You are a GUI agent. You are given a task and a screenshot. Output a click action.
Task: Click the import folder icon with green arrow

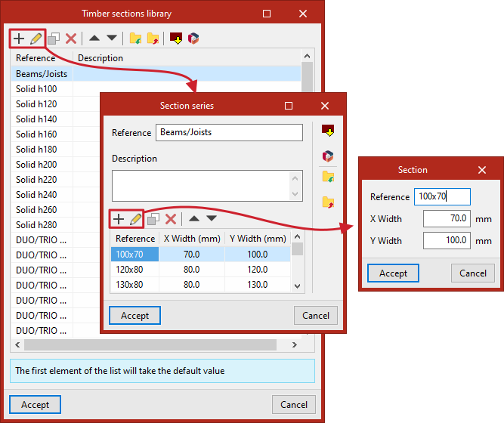click(136, 39)
